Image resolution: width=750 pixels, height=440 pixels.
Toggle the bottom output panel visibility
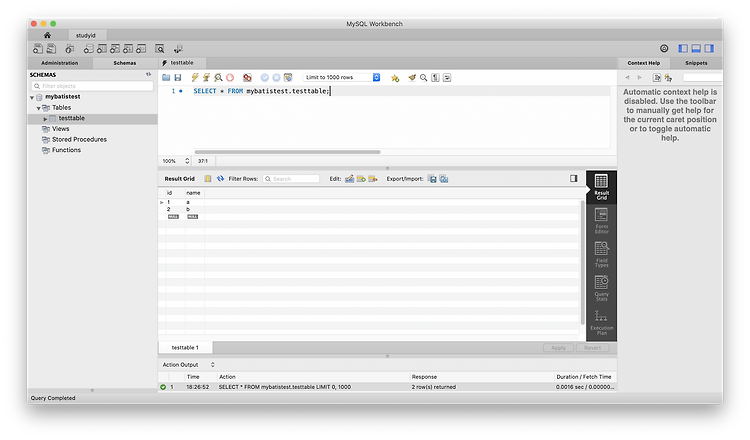pyautogui.click(x=696, y=48)
